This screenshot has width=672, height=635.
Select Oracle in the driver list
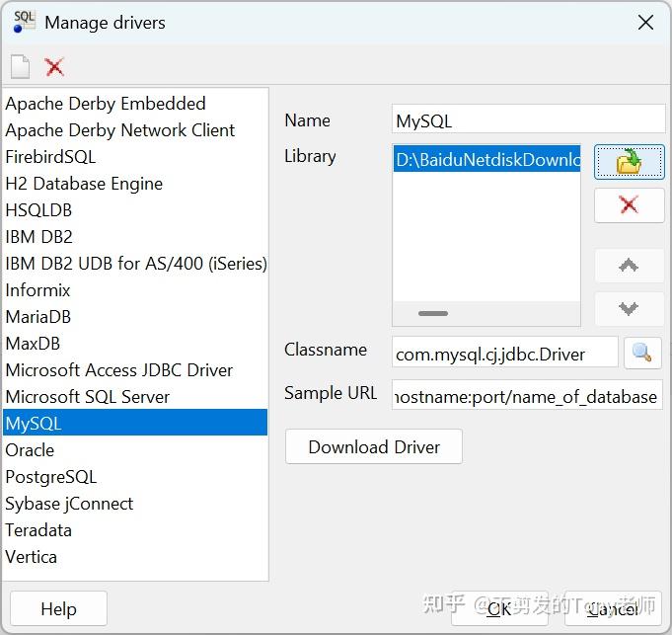(x=30, y=449)
